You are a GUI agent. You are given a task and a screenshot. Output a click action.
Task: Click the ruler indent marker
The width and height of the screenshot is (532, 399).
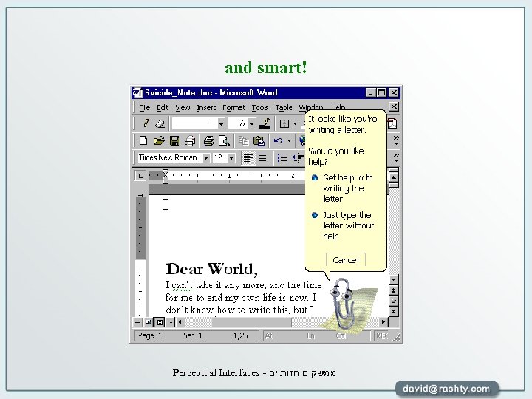click(x=166, y=176)
